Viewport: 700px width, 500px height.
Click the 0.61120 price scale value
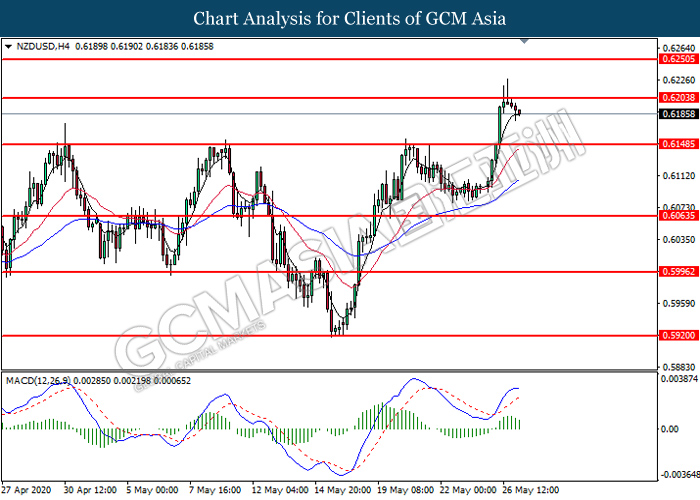[x=679, y=176]
